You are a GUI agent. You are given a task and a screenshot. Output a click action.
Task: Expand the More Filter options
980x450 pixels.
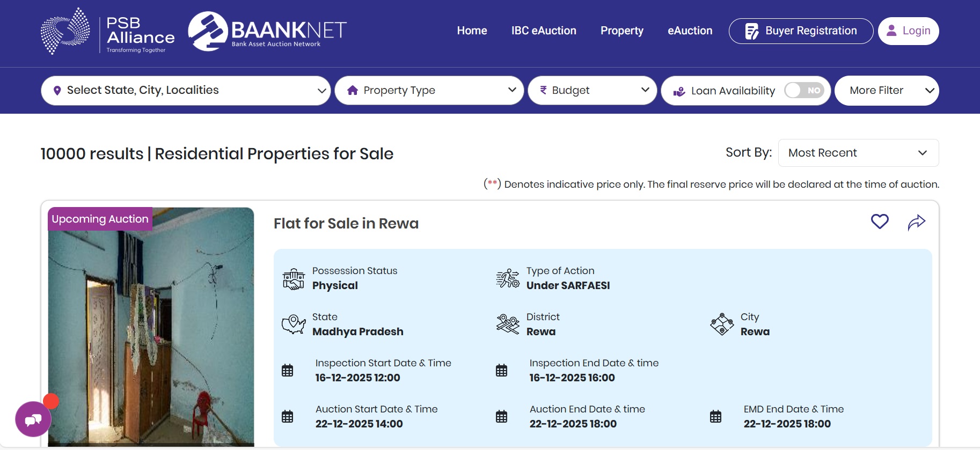887,91
